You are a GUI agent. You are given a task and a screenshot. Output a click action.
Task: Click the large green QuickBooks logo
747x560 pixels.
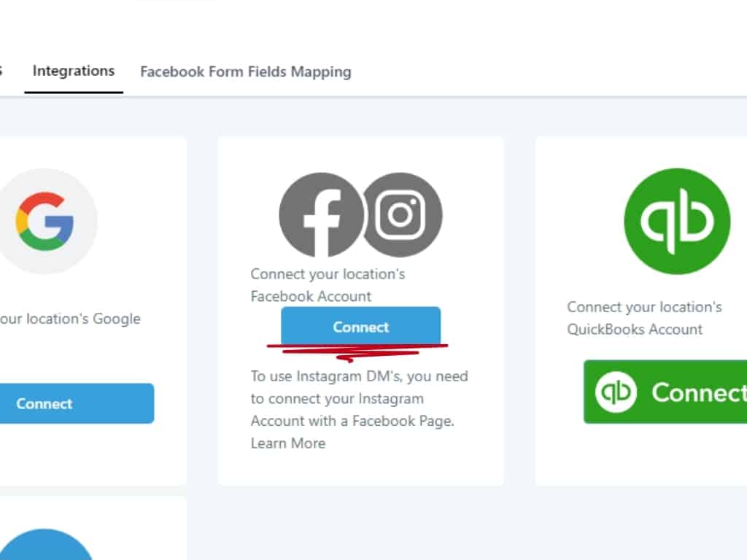677,221
